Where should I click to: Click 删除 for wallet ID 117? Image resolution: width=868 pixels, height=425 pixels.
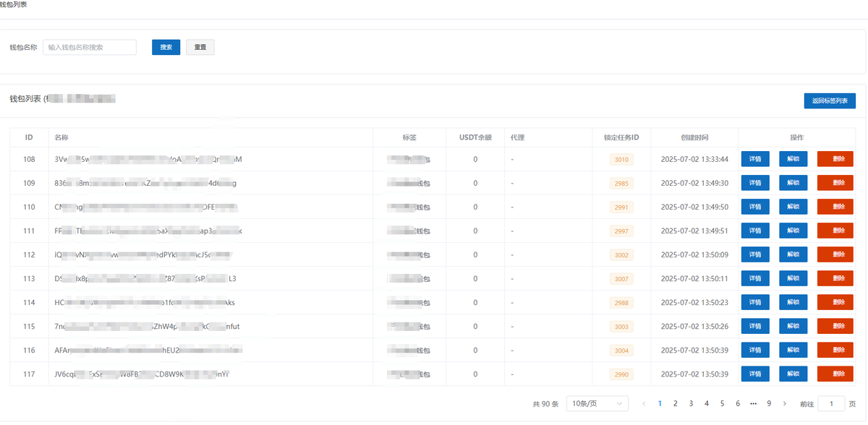(x=835, y=374)
